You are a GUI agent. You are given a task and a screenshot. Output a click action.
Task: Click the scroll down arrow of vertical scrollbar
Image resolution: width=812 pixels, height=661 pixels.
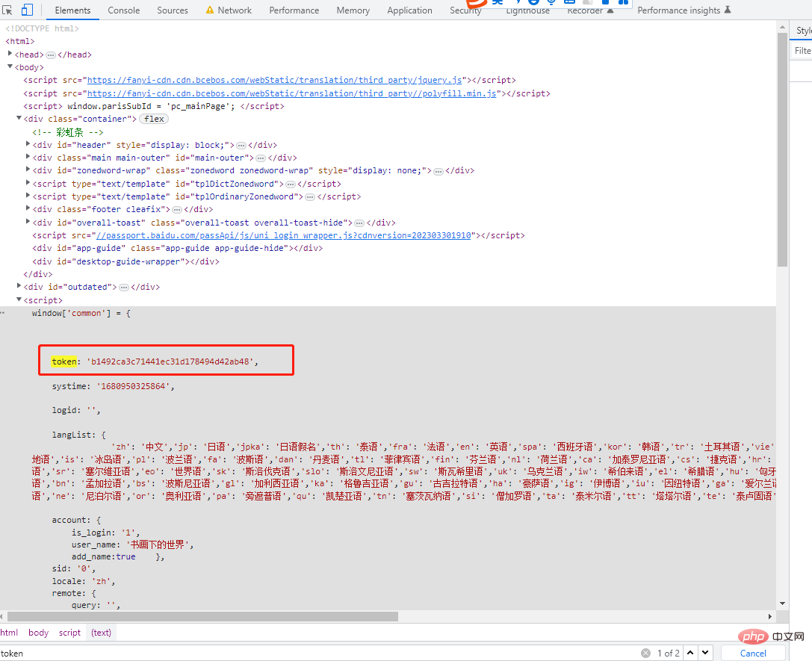(782, 603)
